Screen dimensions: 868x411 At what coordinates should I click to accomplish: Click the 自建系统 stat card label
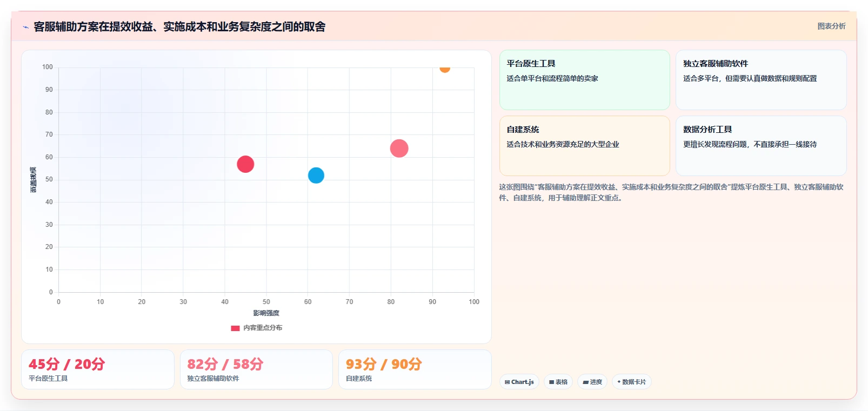click(x=359, y=379)
